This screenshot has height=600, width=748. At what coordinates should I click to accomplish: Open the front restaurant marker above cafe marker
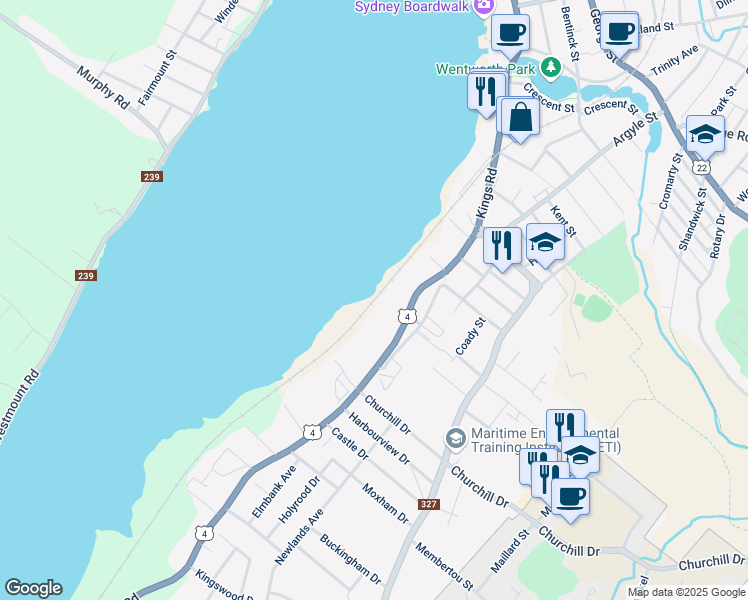tap(547, 478)
